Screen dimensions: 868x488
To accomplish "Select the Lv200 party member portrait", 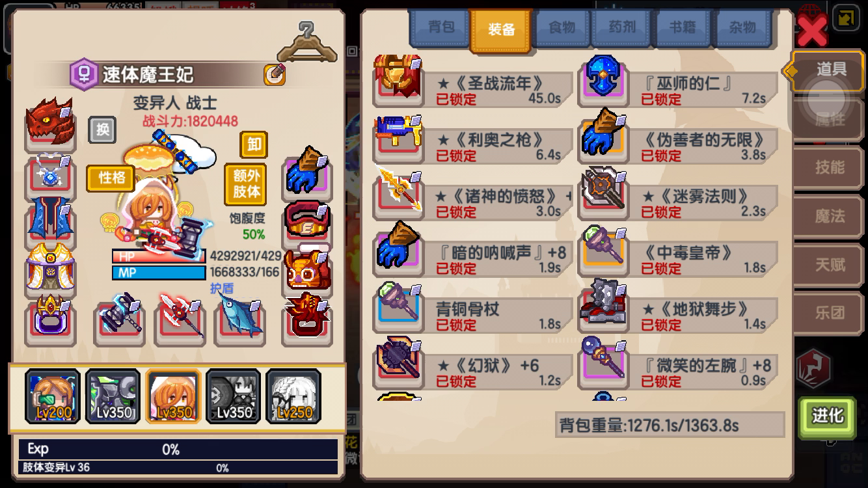I will (x=53, y=396).
